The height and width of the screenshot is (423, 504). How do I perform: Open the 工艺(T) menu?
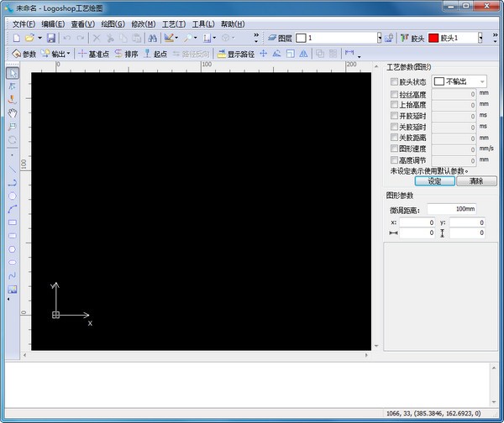click(174, 24)
